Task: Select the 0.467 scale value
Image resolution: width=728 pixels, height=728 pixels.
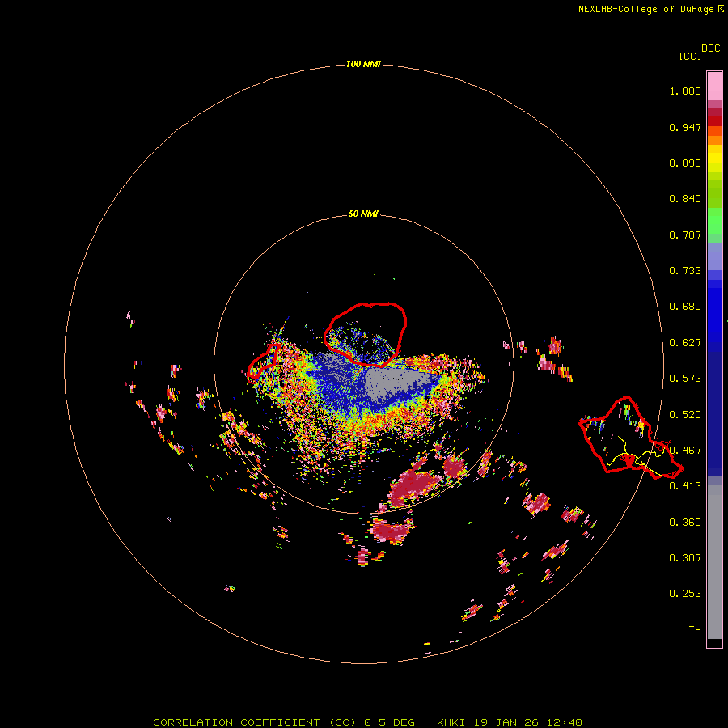Action: (x=685, y=451)
